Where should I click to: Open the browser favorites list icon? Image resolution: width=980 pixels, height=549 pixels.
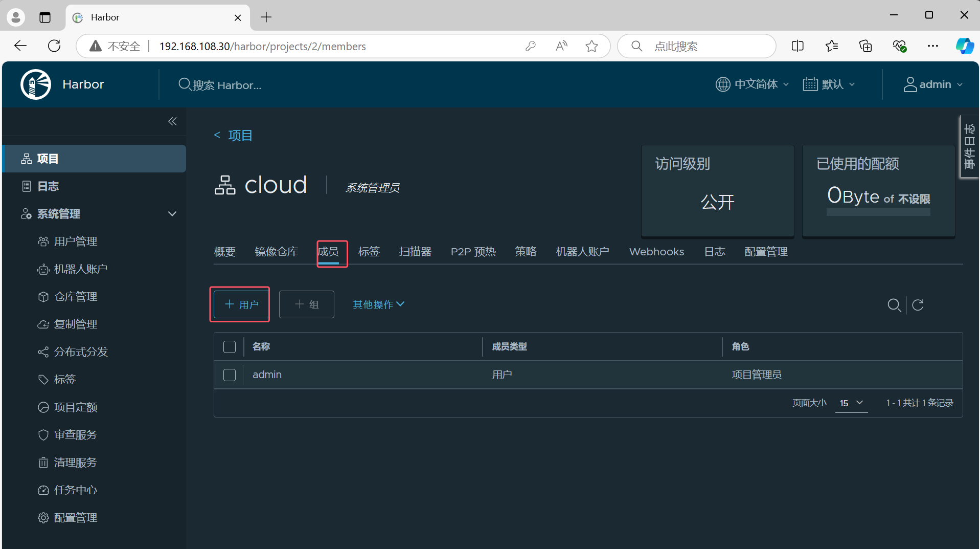point(832,46)
